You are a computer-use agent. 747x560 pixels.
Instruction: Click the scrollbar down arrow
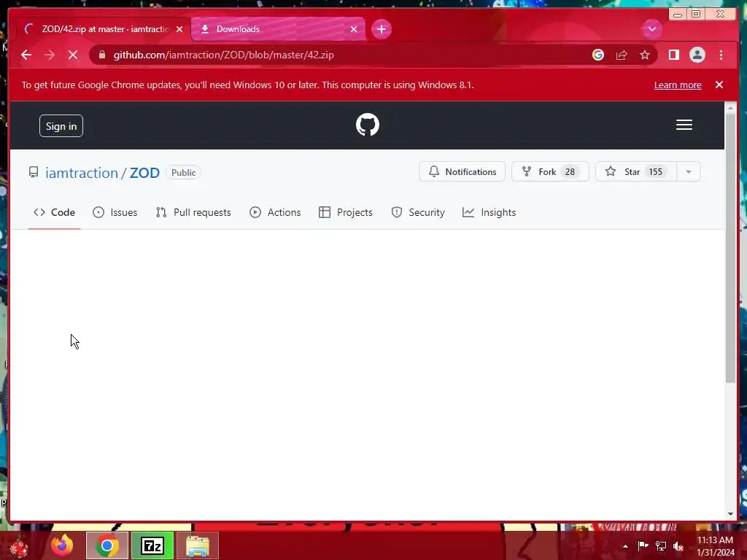click(x=730, y=514)
